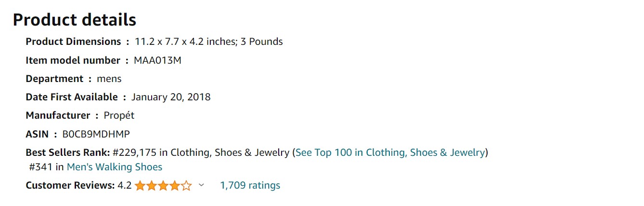The height and width of the screenshot is (206, 644).
Task: Click the model number MAA013M
Action: pos(158,60)
